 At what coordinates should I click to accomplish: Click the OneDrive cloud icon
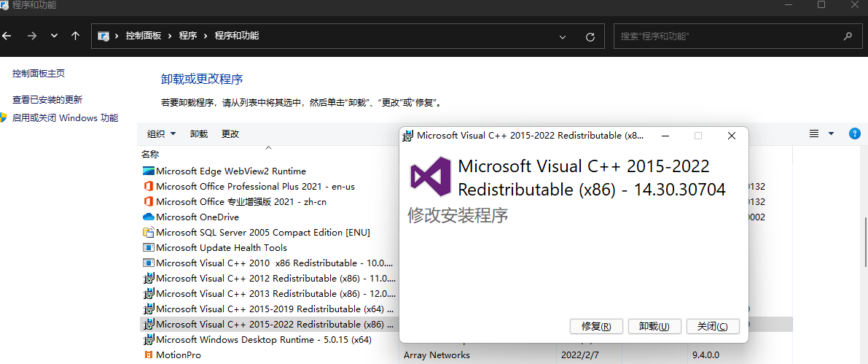pyautogui.click(x=149, y=217)
